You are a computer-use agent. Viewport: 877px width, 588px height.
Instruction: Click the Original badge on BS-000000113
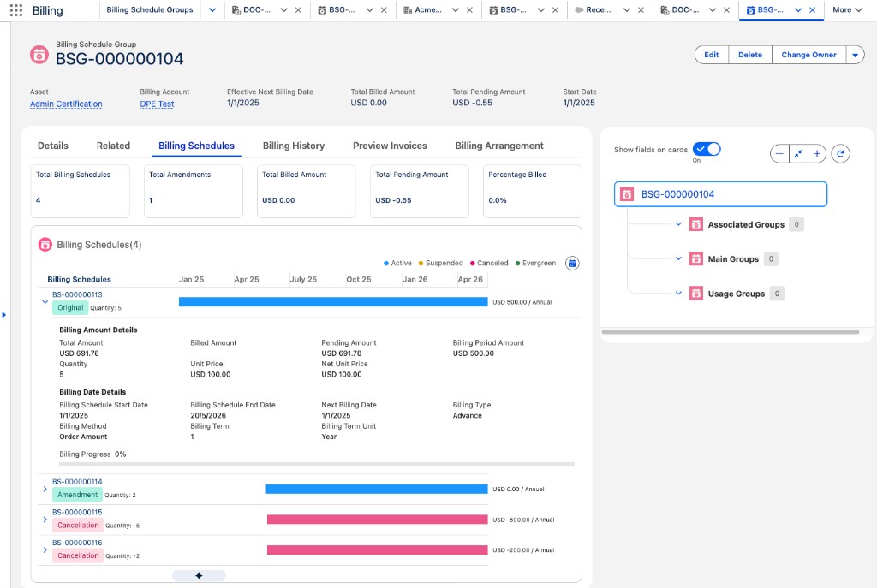(70, 308)
